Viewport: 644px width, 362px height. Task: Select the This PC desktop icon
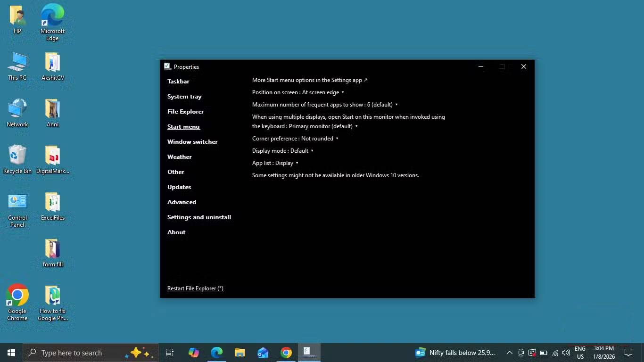[17, 66]
